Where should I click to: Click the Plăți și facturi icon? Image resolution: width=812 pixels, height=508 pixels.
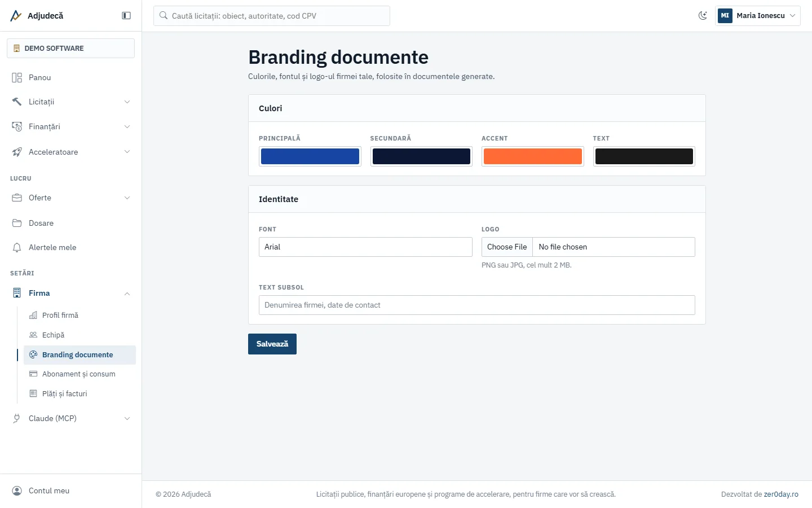[x=33, y=393]
